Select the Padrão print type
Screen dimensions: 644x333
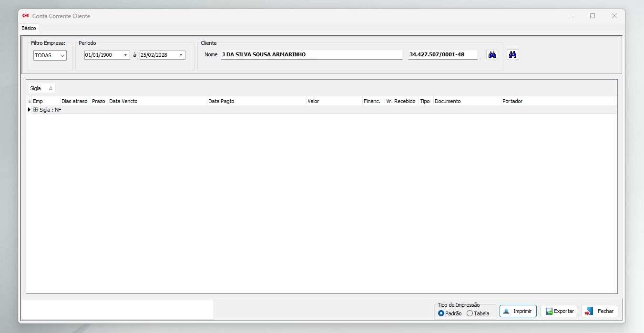click(x=441, y=313)
